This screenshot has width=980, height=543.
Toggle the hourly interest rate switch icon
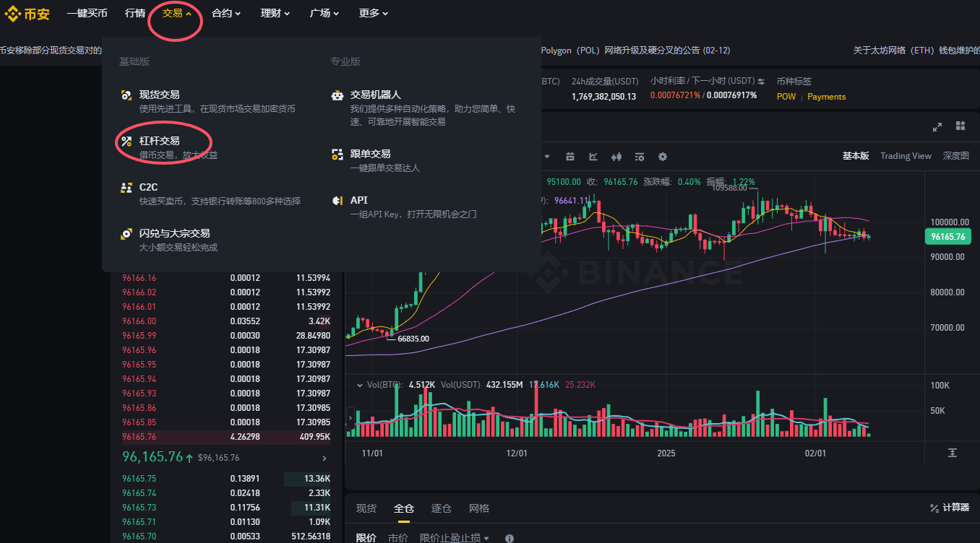pos(761,82)
